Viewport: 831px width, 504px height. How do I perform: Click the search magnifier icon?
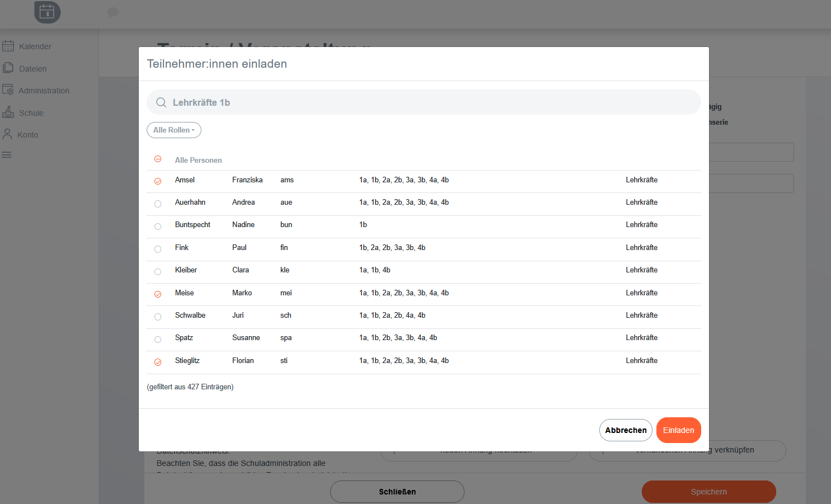(161, 102)
